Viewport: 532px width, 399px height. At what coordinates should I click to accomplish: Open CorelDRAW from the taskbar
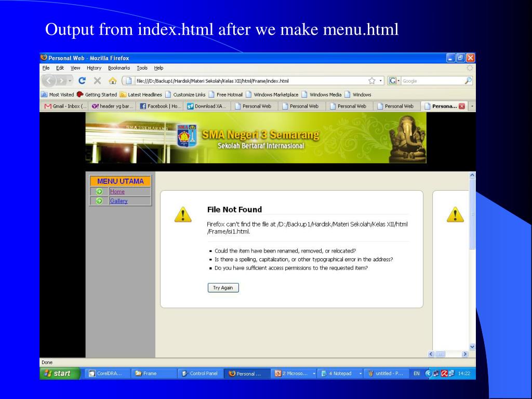tap(107, 373)
